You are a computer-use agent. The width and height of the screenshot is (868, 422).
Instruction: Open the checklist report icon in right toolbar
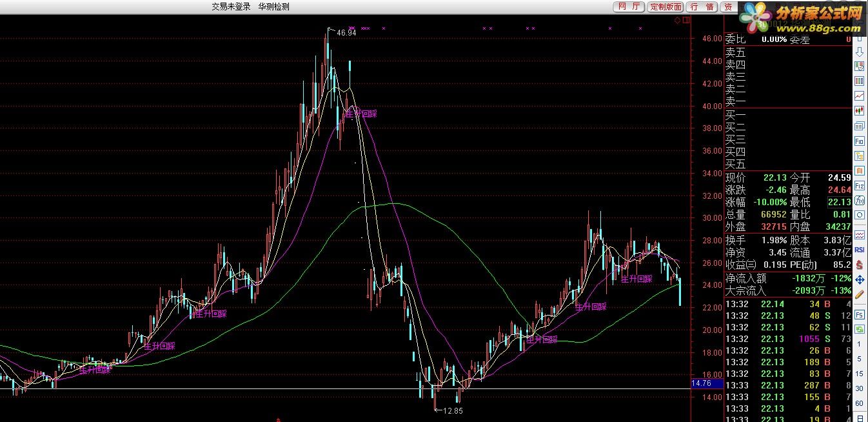pyautogui.click(x=860, y=66)
